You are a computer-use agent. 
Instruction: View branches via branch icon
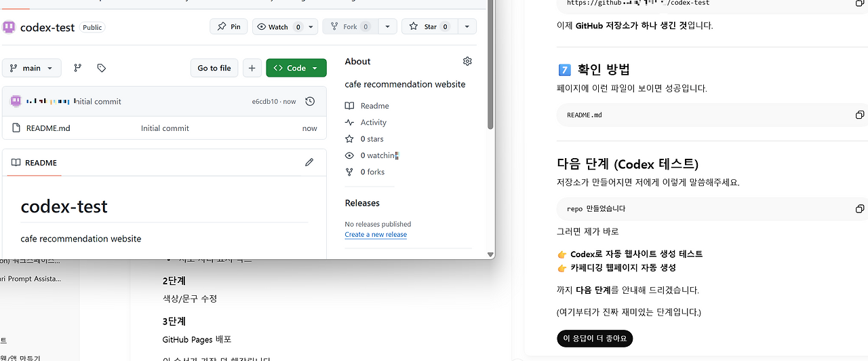(x=77, y=68)
